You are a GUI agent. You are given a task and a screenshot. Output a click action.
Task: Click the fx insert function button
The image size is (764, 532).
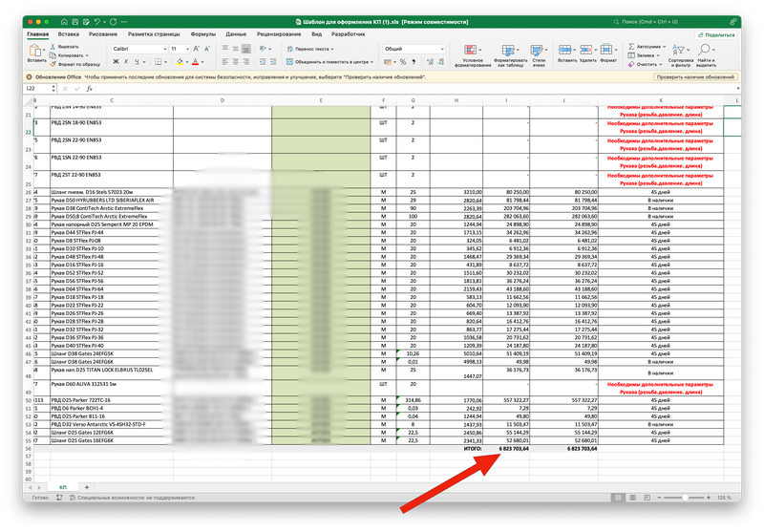click(x=90, y=89)
